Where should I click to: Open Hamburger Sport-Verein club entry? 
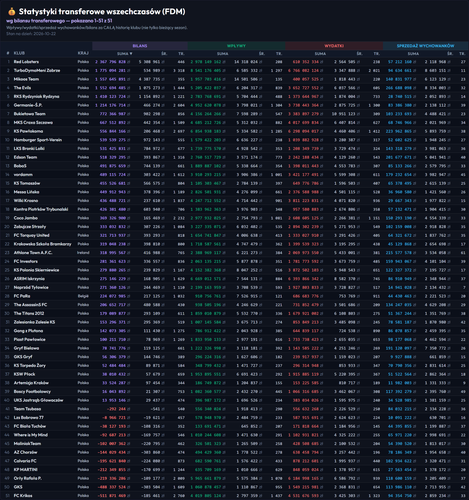tap(38, 140)
